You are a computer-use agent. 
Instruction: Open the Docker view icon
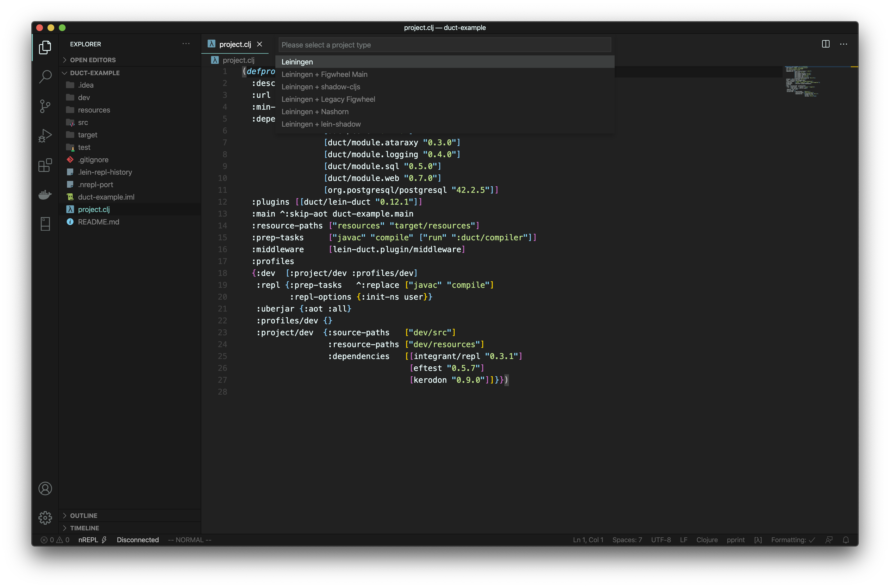tap(45, 194)
